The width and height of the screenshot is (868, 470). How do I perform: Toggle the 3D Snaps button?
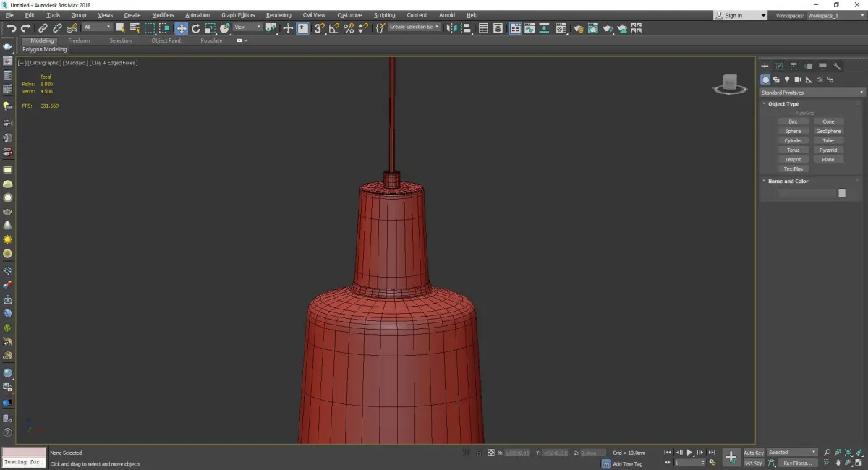tap(319, 28)
